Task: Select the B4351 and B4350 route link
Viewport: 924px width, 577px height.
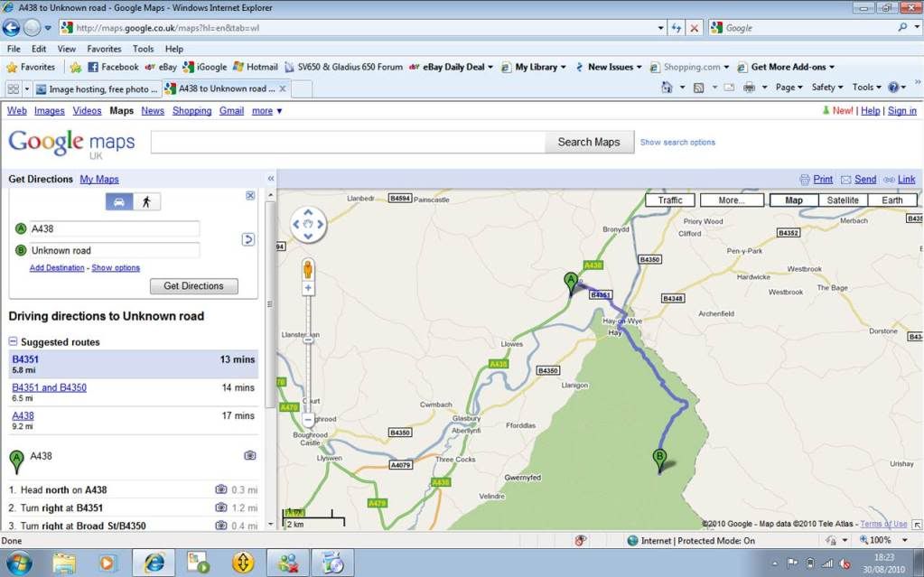Action: tap(50, 387)
